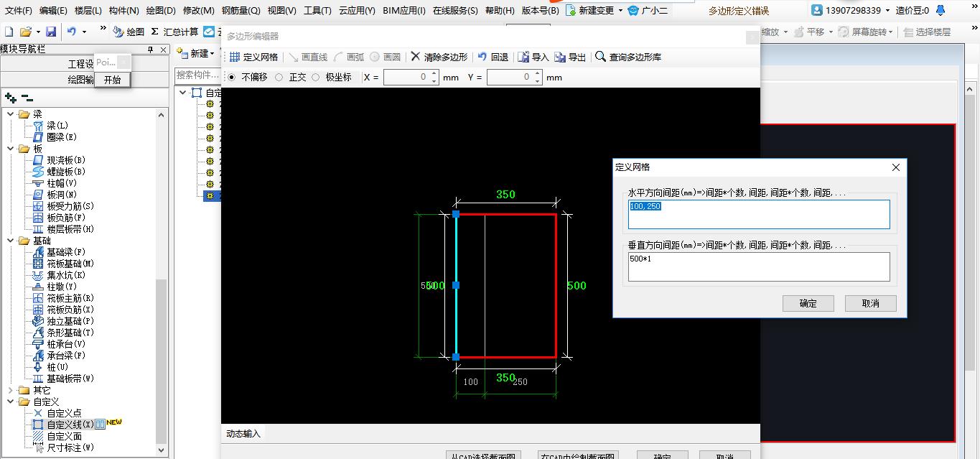Select 梁(L) in the navigation tree
This screenshot has height=459, width=980.
pyautogui.click(x=57, y=126)
